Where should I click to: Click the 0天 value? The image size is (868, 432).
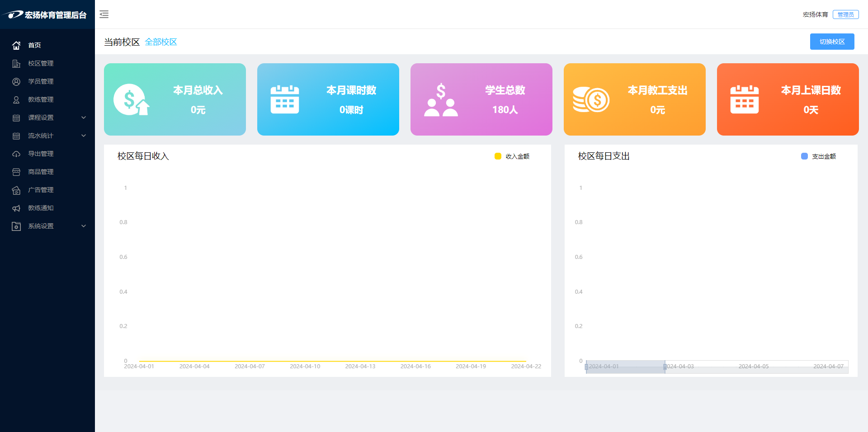click(811, 110)
